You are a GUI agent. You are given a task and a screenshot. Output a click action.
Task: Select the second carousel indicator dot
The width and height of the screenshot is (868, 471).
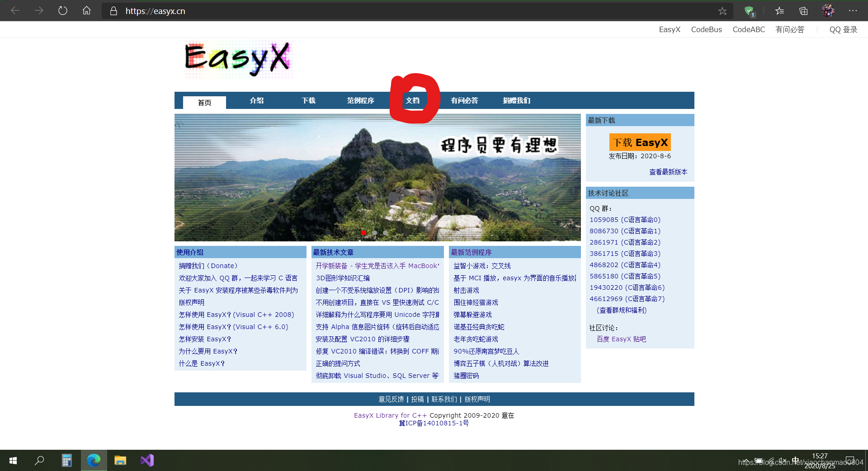click(374, 232)
